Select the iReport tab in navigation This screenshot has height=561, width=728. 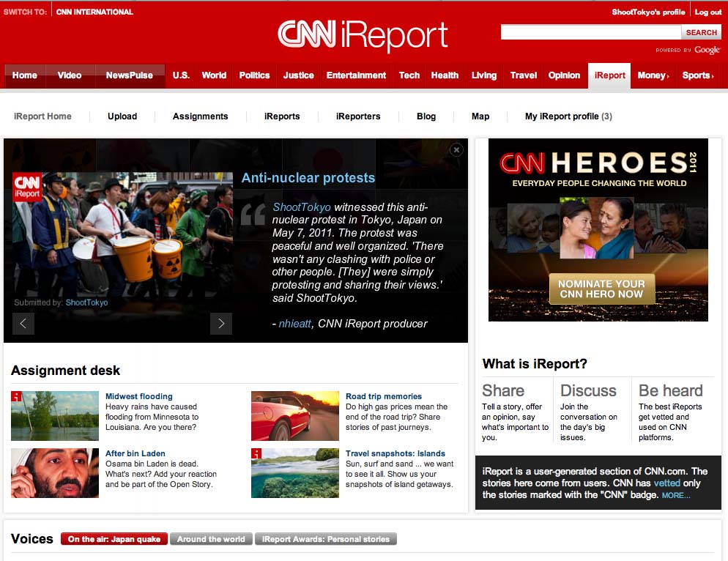609,75
